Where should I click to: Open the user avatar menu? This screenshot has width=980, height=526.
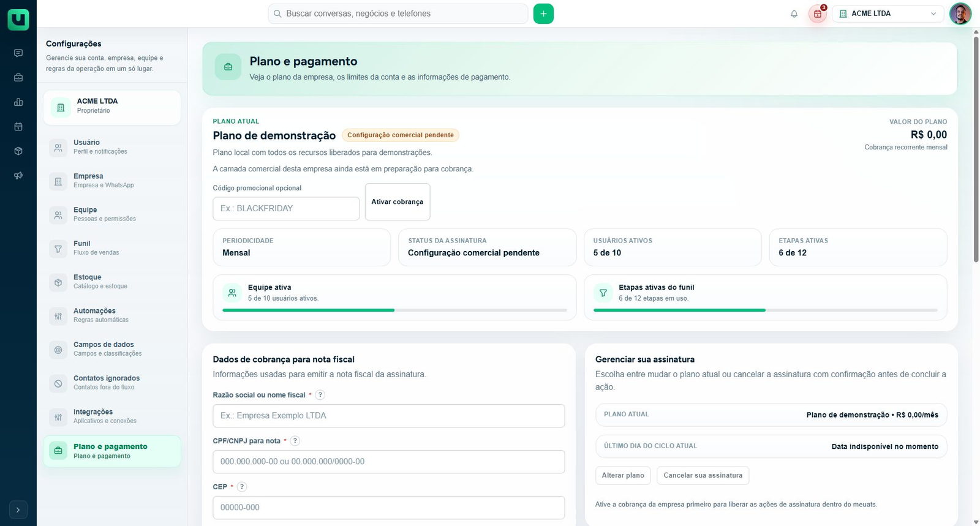(x=960, y=13)
